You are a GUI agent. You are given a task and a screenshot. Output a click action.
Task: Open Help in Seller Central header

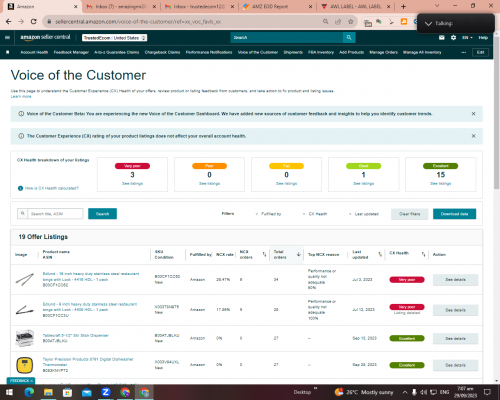click(x=483, y=38)
